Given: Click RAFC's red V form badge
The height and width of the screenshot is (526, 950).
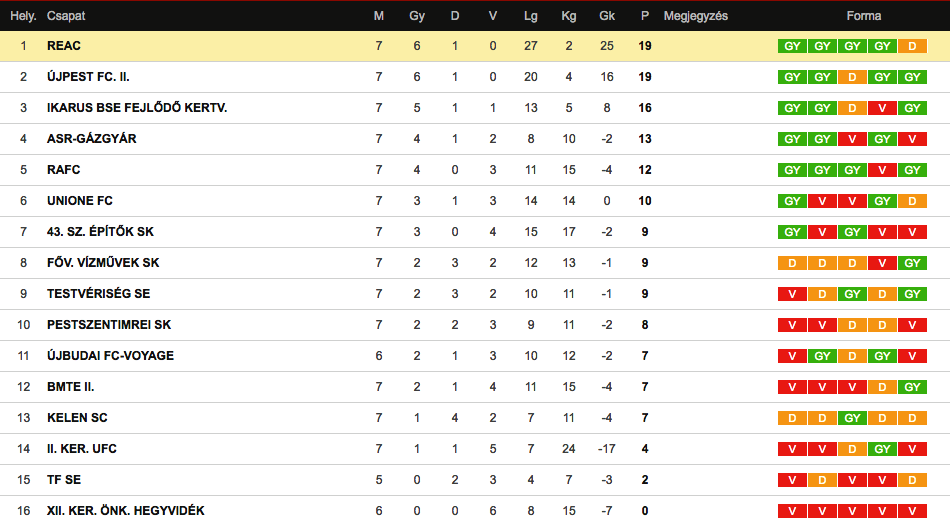Looking at the screenshot, I should 882,170.
